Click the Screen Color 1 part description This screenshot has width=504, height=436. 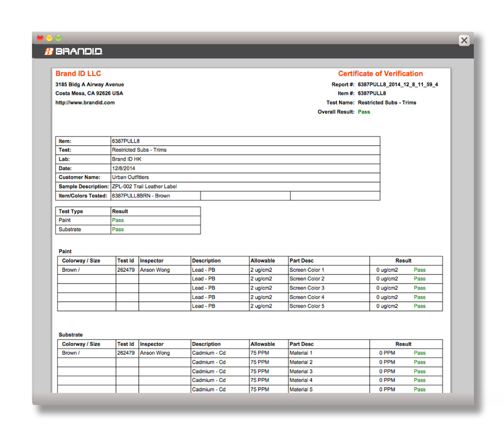point(307,270)
